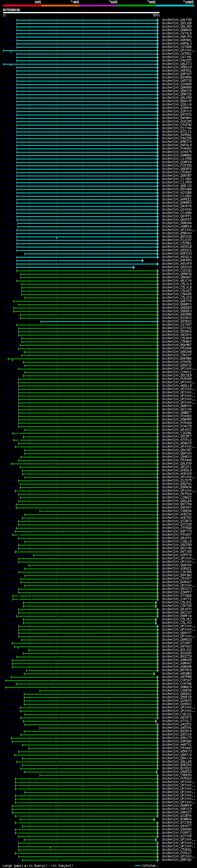Select the UniRef100_Q40677 label

tap(176, 826)
